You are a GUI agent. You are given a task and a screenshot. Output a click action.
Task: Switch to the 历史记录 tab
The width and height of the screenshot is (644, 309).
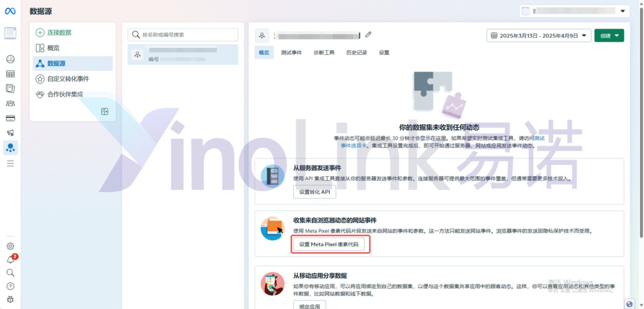[356, 53]
